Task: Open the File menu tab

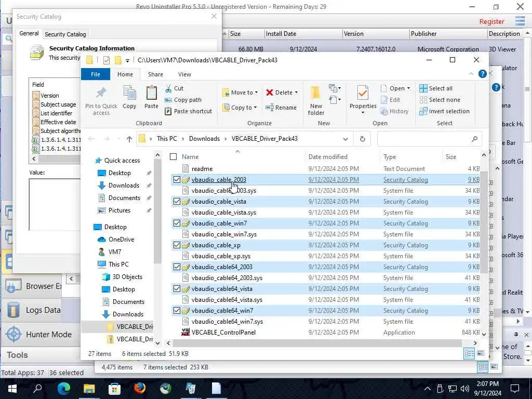Action: click(96, 74)
